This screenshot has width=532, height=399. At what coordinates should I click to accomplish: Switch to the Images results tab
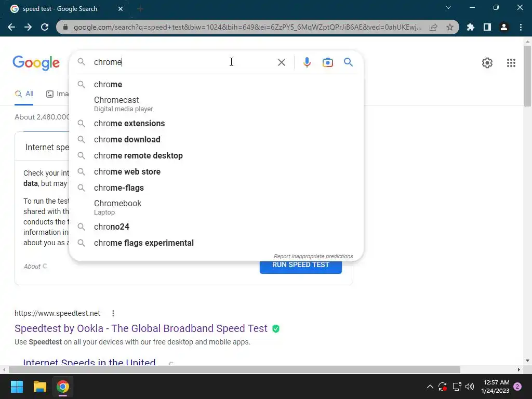coord(57,94)
